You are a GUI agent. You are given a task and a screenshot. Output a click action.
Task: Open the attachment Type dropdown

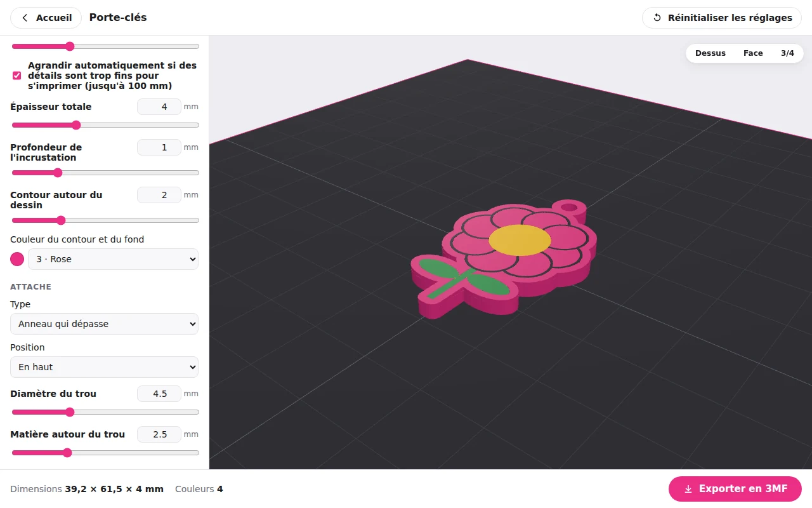click(104, 324)
